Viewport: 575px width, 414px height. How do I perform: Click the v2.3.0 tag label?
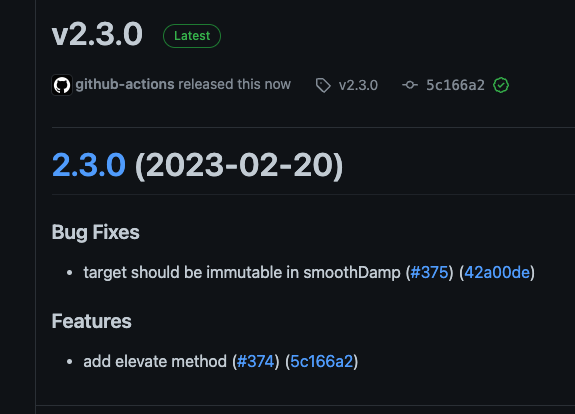coord(358,85)
